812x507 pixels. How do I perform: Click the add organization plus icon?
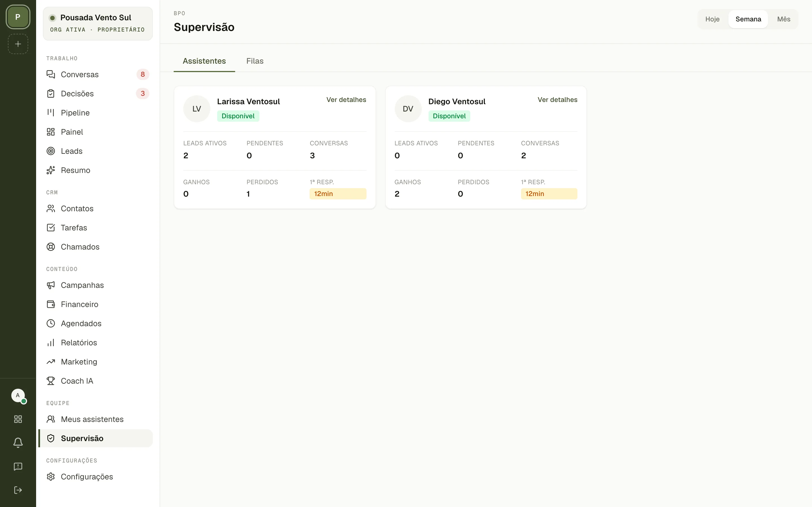tap(18, 44)
